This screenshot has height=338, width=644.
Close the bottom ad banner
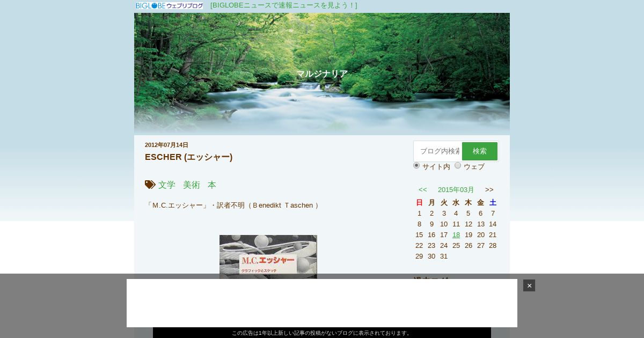tap(529, 285)
